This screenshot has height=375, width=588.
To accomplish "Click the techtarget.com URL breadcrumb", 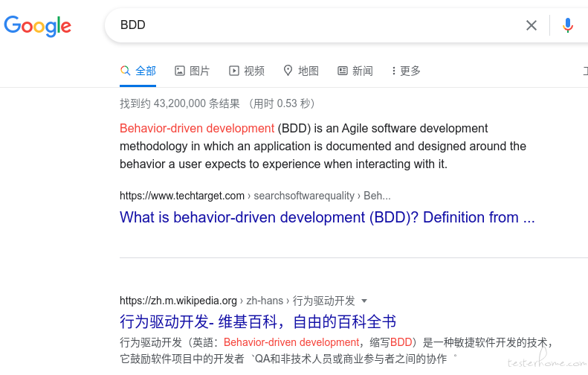I will [x=255, y=196].
